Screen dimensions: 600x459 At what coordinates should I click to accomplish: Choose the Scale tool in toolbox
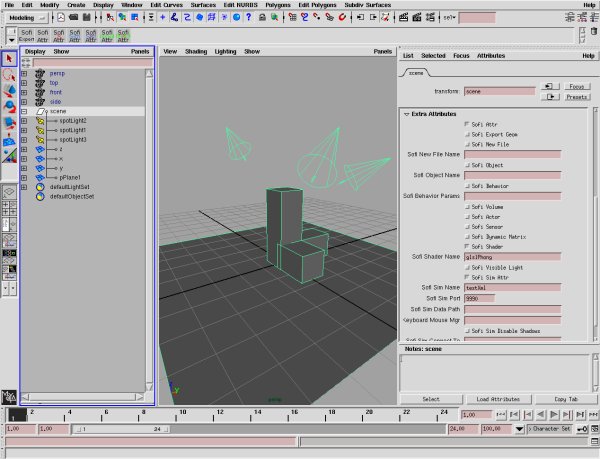[9, 123]
